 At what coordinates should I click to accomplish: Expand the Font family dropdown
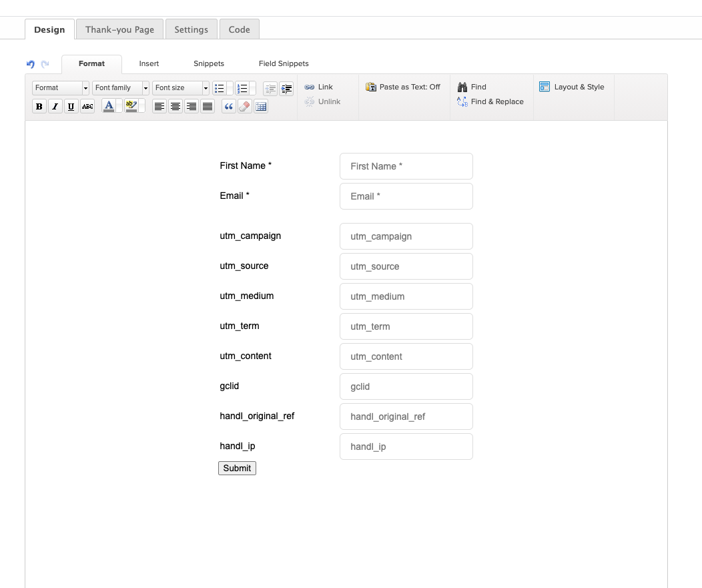121,88
